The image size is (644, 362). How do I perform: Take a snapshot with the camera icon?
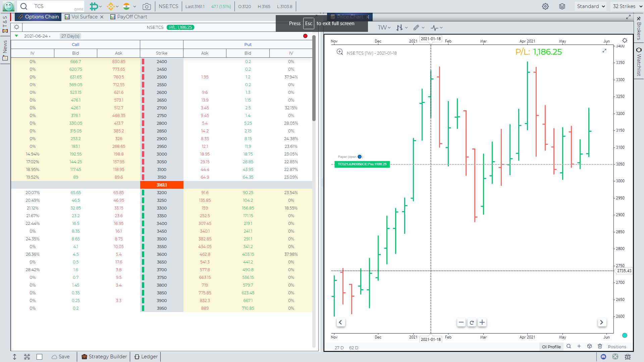point(147,6)
